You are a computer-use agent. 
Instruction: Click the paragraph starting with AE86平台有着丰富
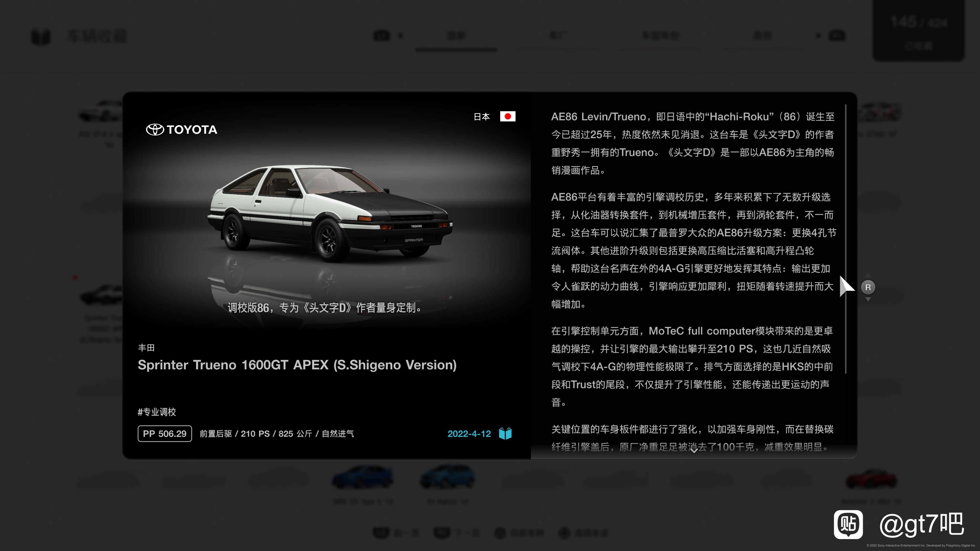694,251
